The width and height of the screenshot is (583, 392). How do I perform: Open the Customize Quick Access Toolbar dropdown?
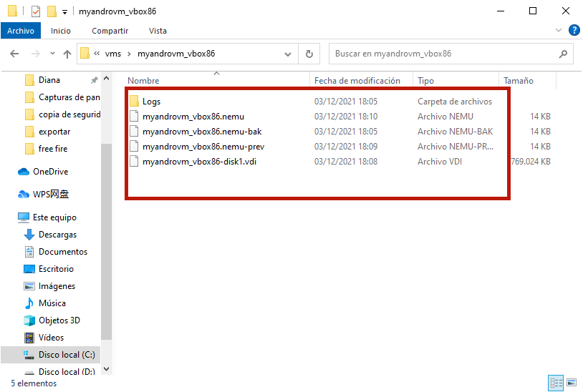click(x=64, y=12)
